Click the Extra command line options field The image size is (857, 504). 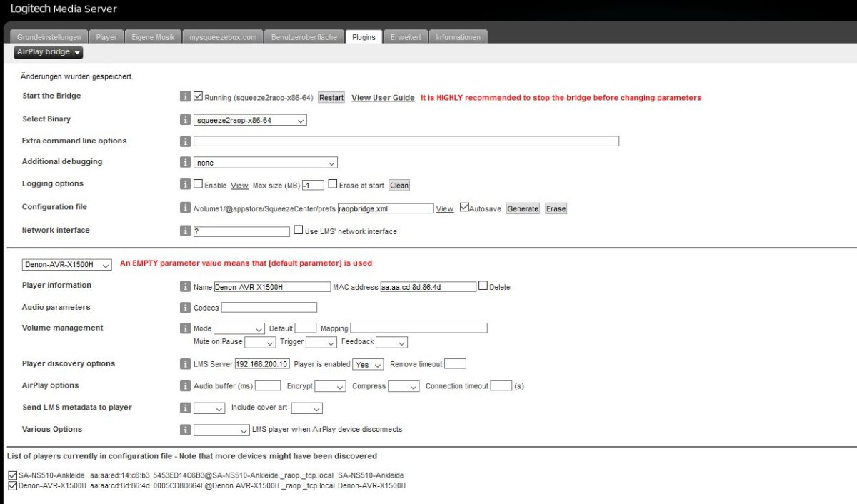[406, 141]
